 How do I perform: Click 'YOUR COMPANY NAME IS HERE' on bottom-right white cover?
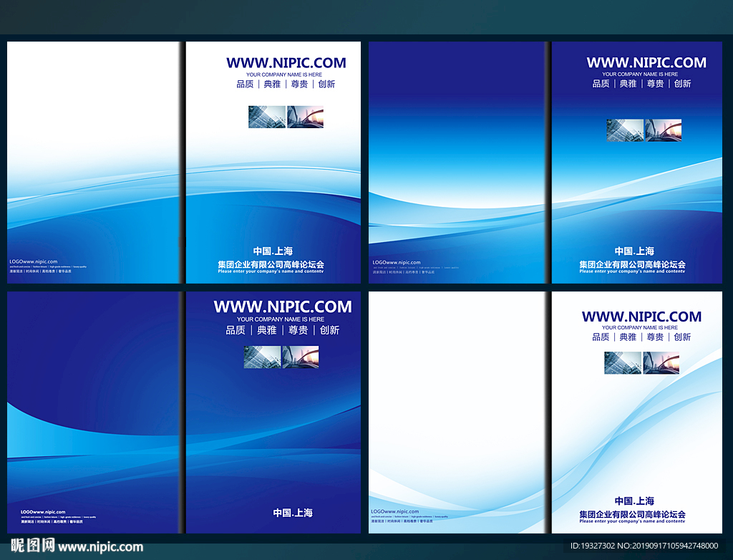click(x=640, y=327)
